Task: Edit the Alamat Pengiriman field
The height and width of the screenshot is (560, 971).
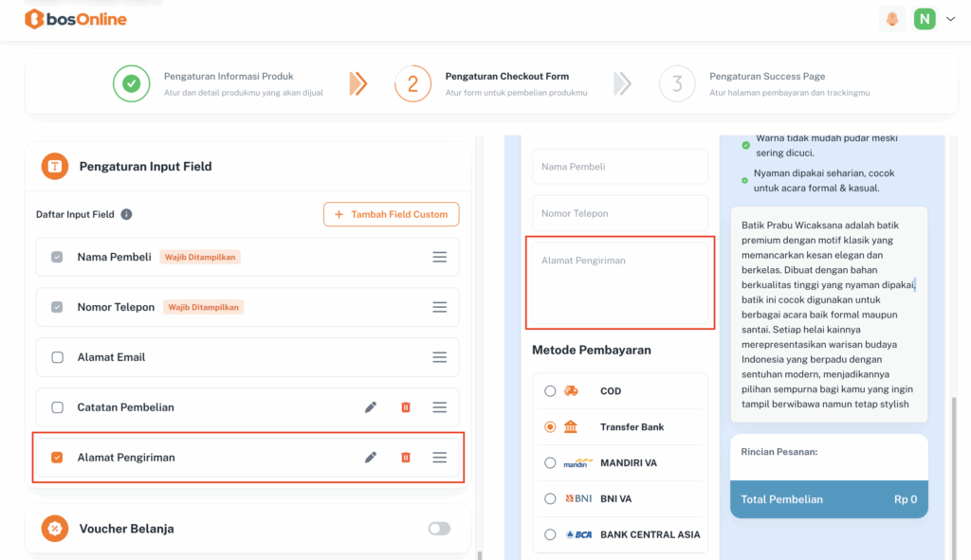Action: (x=371, y=458)
